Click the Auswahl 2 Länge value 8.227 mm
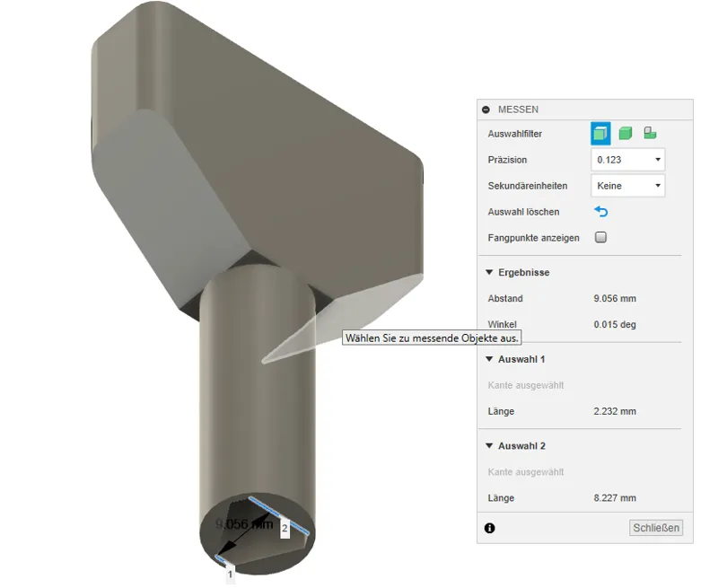Viewport: 718px width, 588px height. pos(615,498)
